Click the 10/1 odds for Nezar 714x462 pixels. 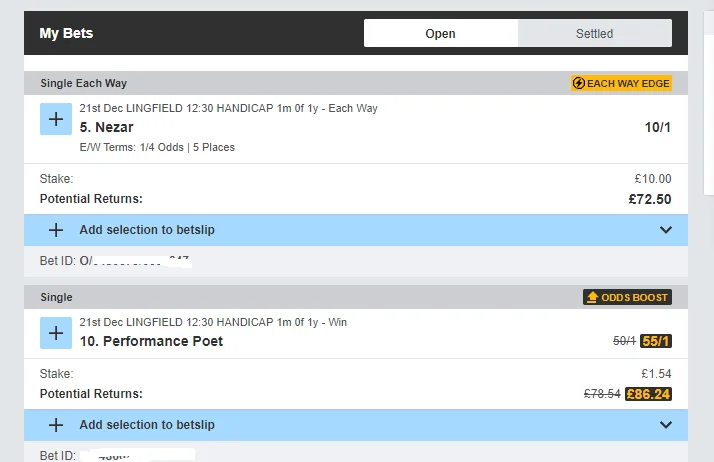tap(658, 127)
